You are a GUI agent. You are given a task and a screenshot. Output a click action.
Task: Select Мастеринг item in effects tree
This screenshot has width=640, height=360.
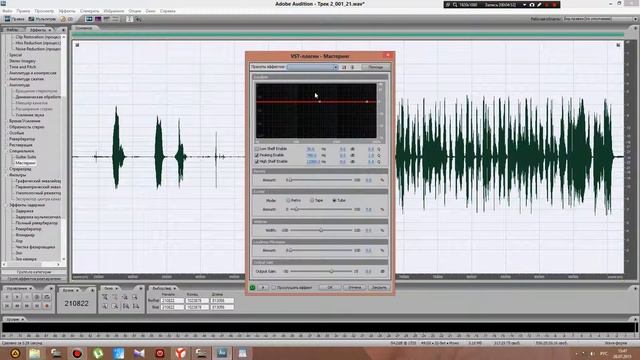26,163
